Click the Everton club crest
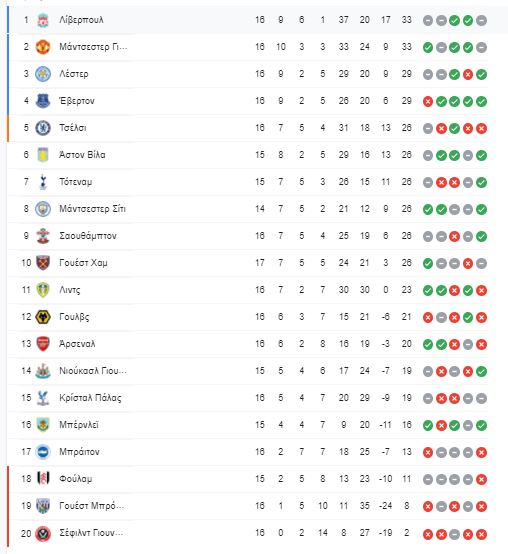 43,101
